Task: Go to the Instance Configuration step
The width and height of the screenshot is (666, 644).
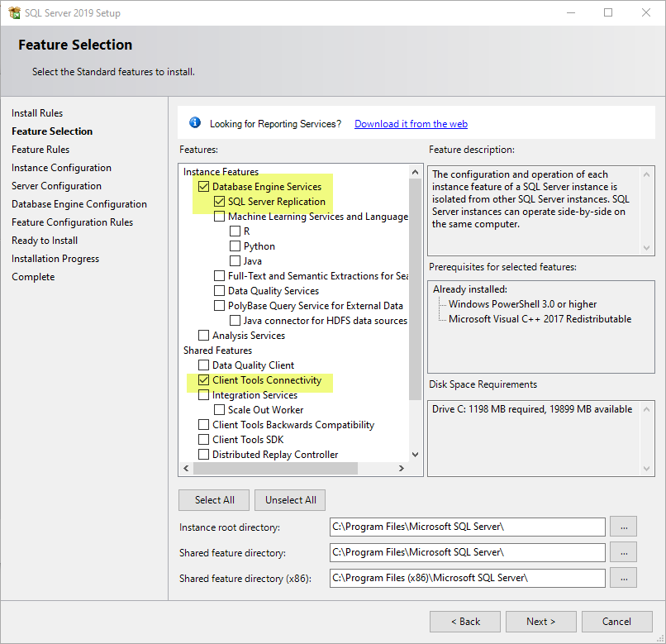Action: [61, 168]
